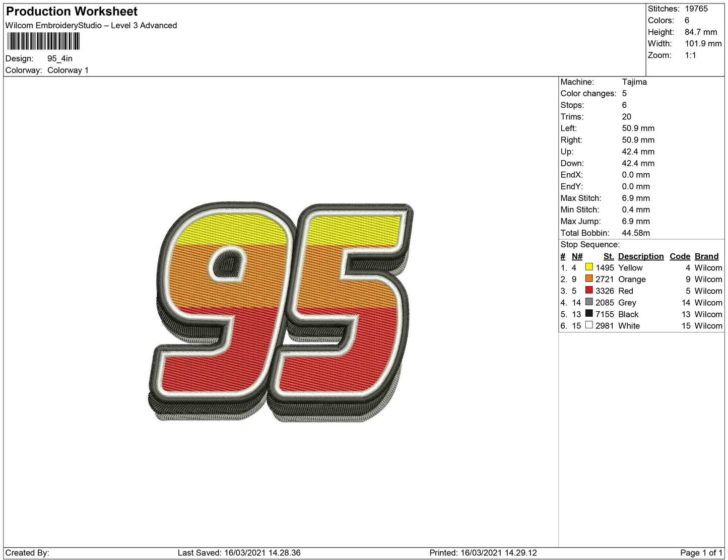Click the 'Code' column header
This screenshot has height=560, width=728.
pyautogui.click(x=680, y=256)
